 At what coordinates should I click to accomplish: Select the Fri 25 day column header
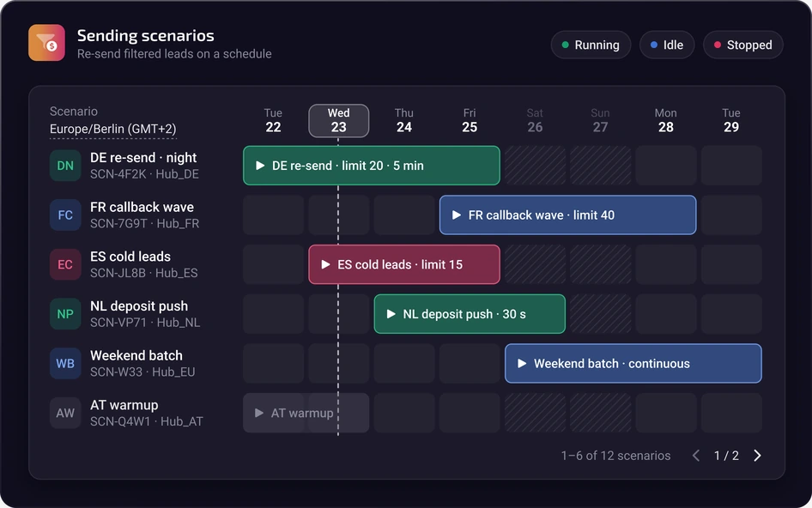coord(470,121)
